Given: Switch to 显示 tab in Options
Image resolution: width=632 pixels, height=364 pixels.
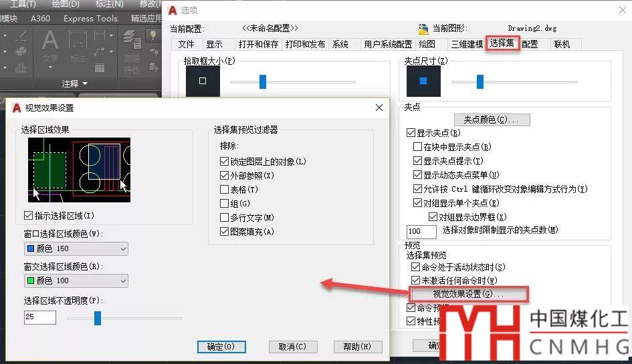Looking at the screenshot, I should pos(215,44).
